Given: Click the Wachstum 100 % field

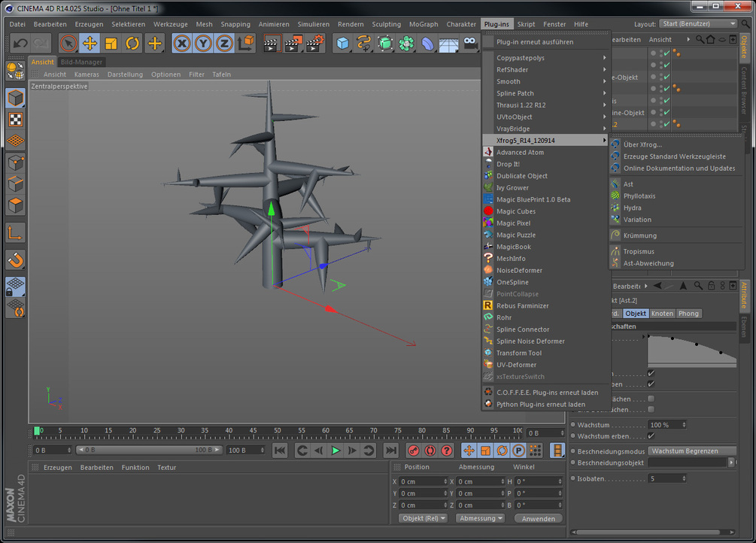Looking at the screenshot, I should (664, 425).
